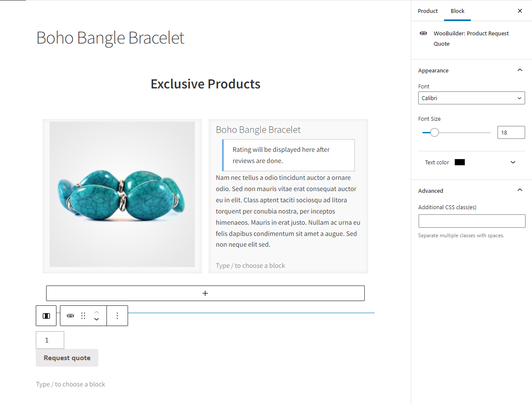Move block down with arrow
Screen dimensions: 532x405
tap(97, 320)
